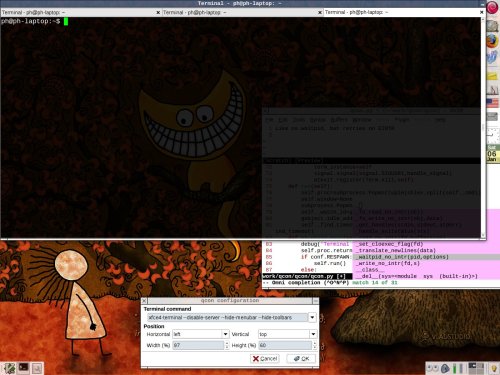This screenshot has height=375, width=500.
Task: Click Cancel in qcon configuration
Action: 265,359
